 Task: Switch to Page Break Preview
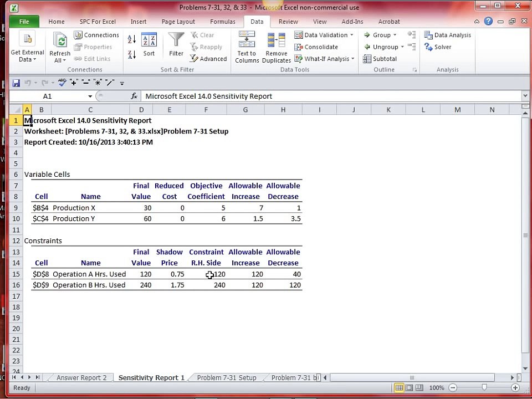420,387
